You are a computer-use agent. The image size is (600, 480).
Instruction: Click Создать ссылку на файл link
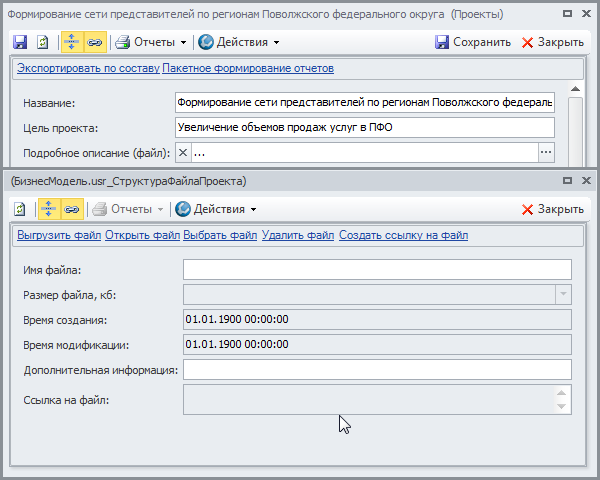pos(403,235)
